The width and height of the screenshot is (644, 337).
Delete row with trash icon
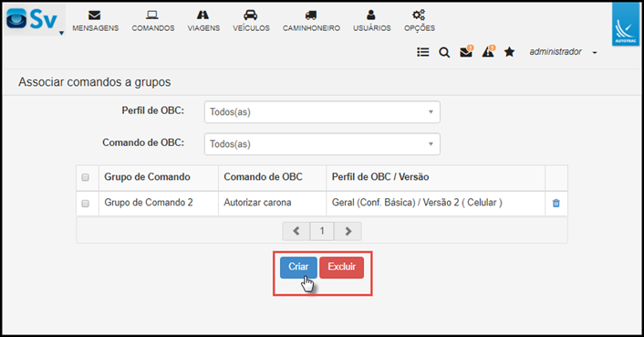(x=556, y=203)
